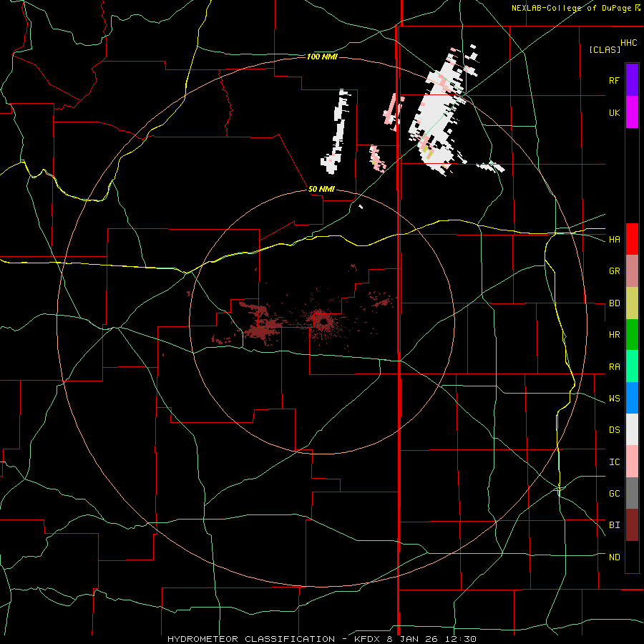The height and width of the screenshot is (644, 644).
Task: Click the HA red legend swatch
Action: click(x=632, y=239)
